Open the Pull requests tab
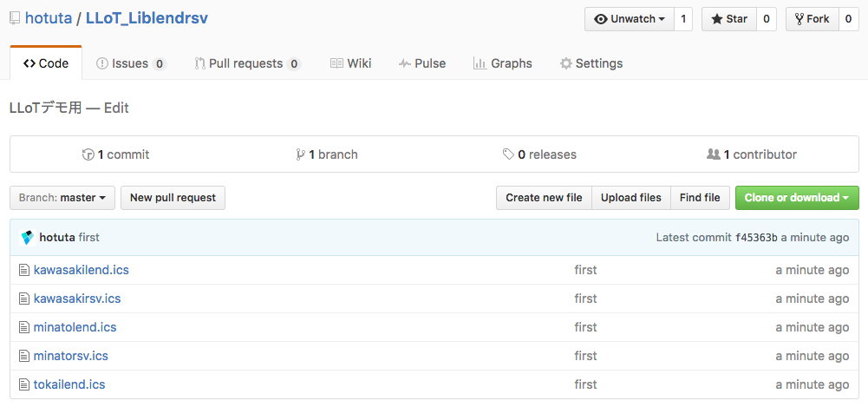This screenshot has height=407, width=868. click(248, 63)
